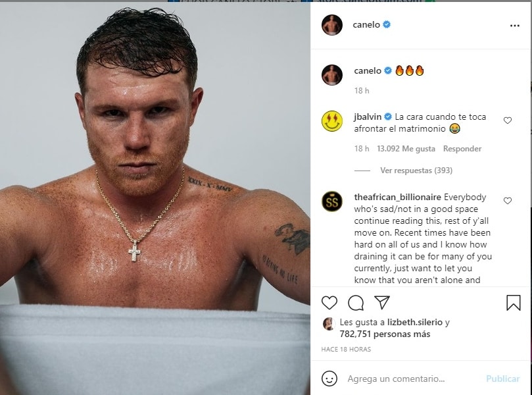Expand Ver respuestas (393) replies
The height and width of the screenshot is (395, 532).
tap(416, 170)
